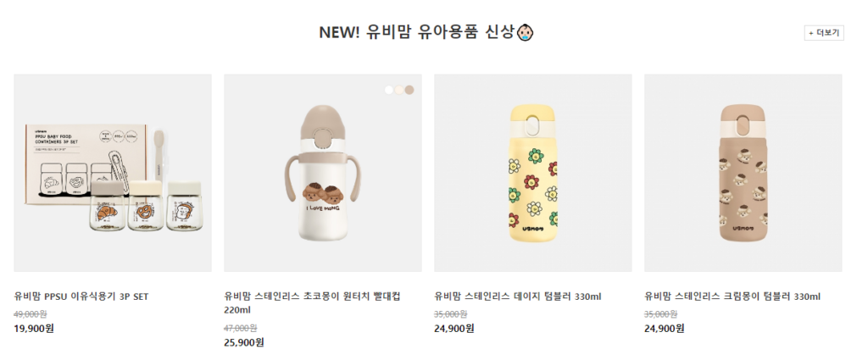Click 스테인리스 데이지 텀블러 330ml title
This screenshot has width=868, height=360.
(x=518, y=296)
